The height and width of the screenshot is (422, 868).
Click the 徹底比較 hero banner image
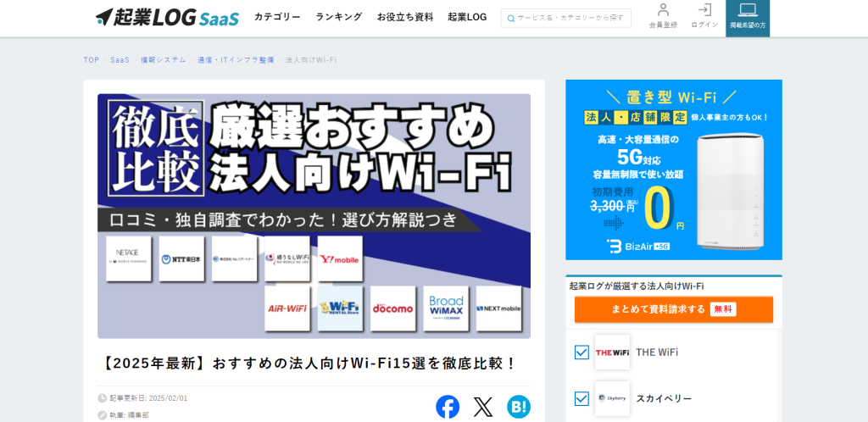[314, 216]
